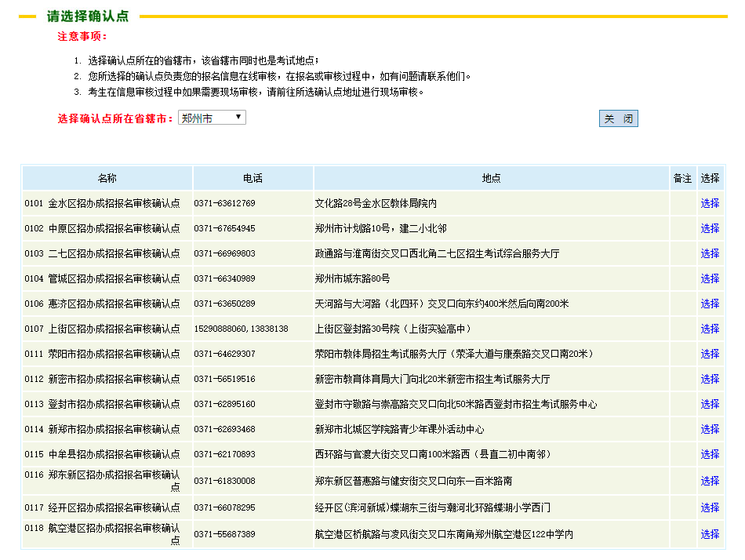Click the 名称 column header
Viewport: 745px width, 560px height.
pos(107,178)
